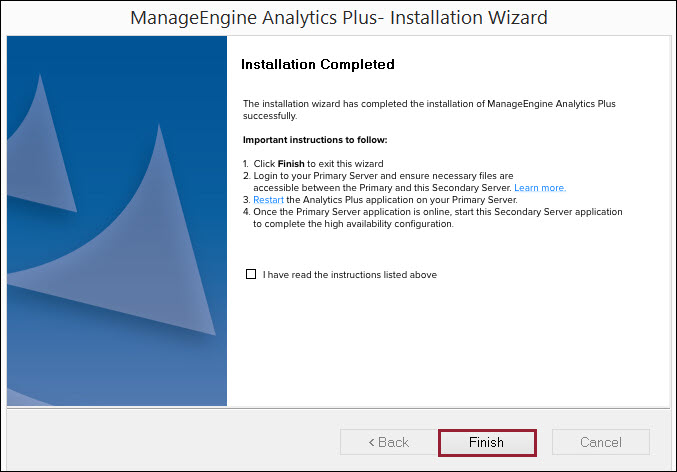The width and height of the screenshot is (677, 472).
Task: Click the 'to complete the high availability configuration' line
Action: [x=353, y=224]
